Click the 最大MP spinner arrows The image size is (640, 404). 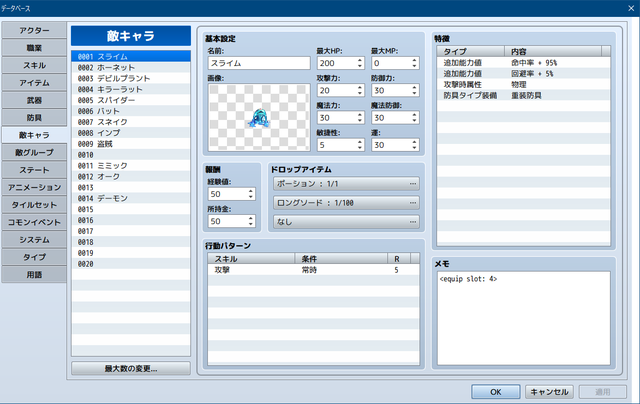tap(414, 63)
